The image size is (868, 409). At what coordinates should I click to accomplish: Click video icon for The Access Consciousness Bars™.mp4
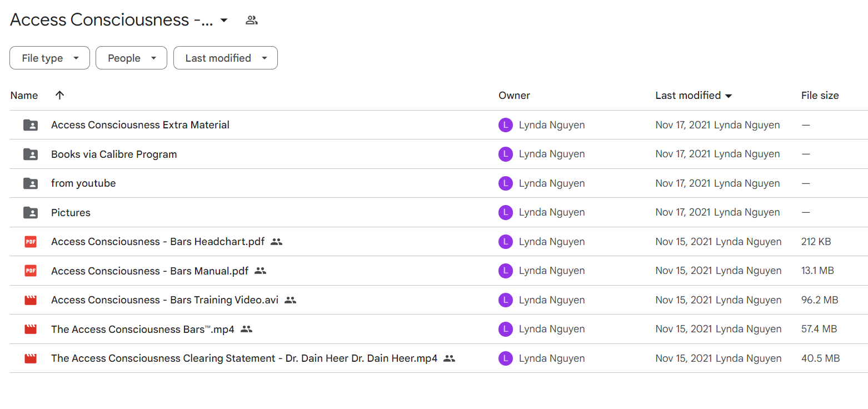click(x=31, y=329)
